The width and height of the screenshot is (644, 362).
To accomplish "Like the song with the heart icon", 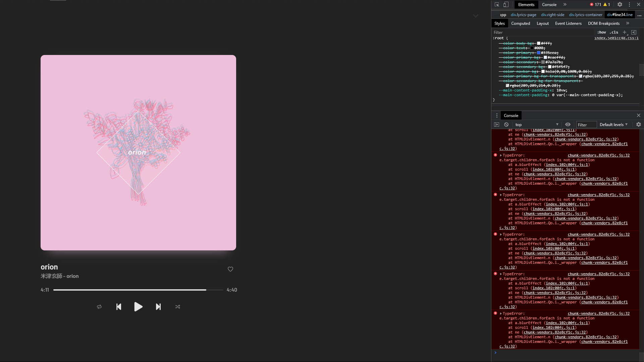I will (230, 269).
